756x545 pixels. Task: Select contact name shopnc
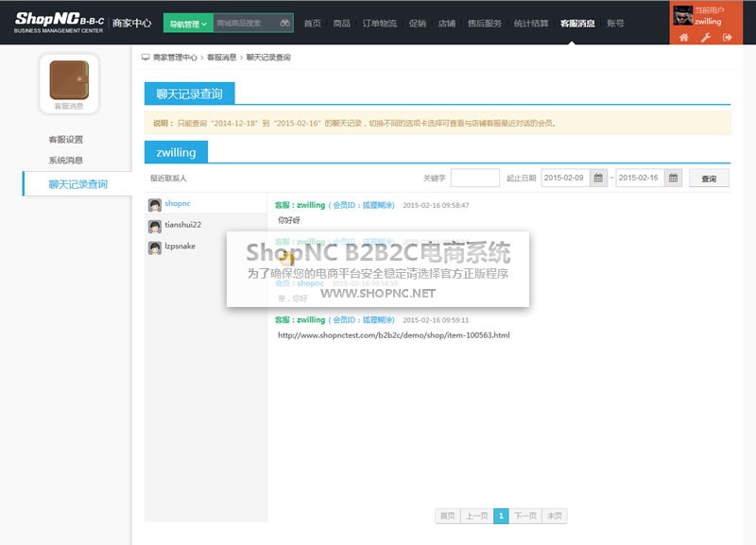pyautogui.click(x=178, y=203)
